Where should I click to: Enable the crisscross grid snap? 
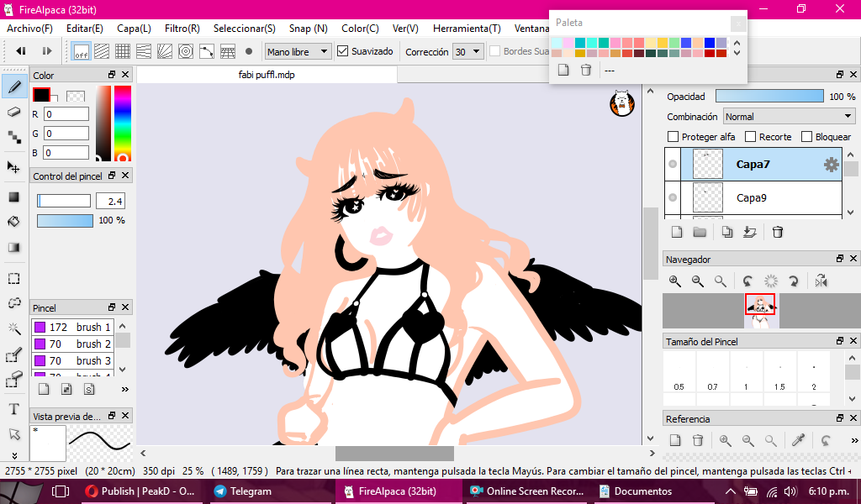123,51
